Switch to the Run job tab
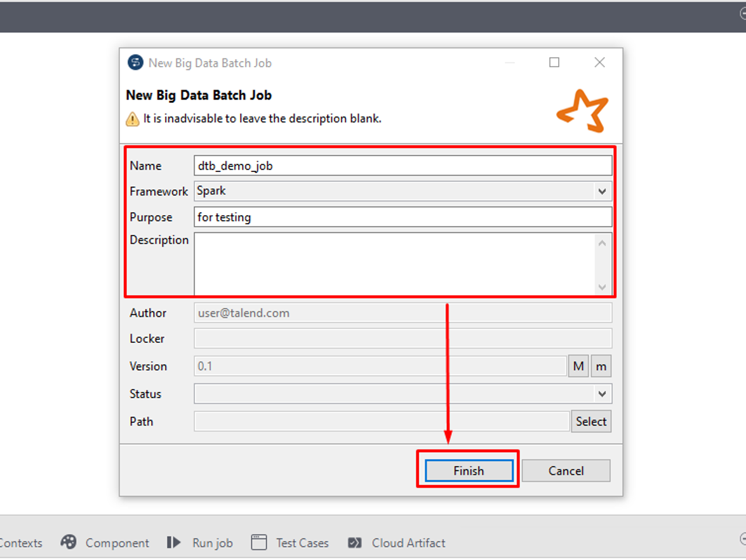The height and width of the screenshot is (560, 746). coord(200,542)
